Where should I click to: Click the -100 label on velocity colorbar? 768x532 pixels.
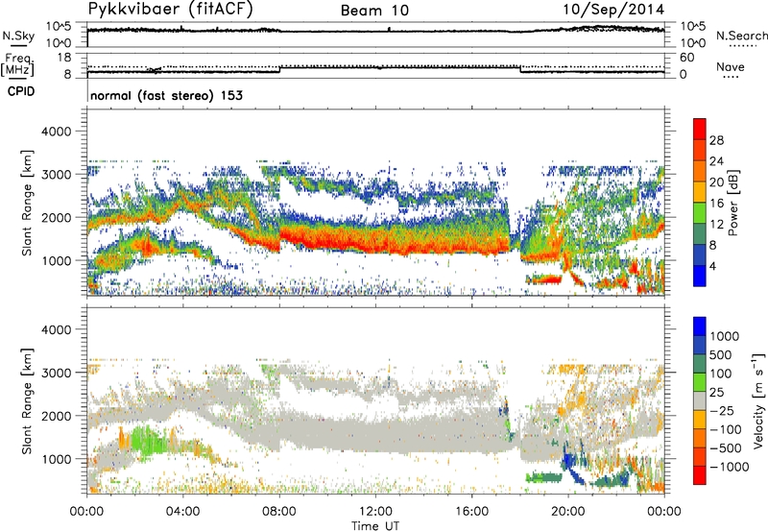click(x=726, y=429)
